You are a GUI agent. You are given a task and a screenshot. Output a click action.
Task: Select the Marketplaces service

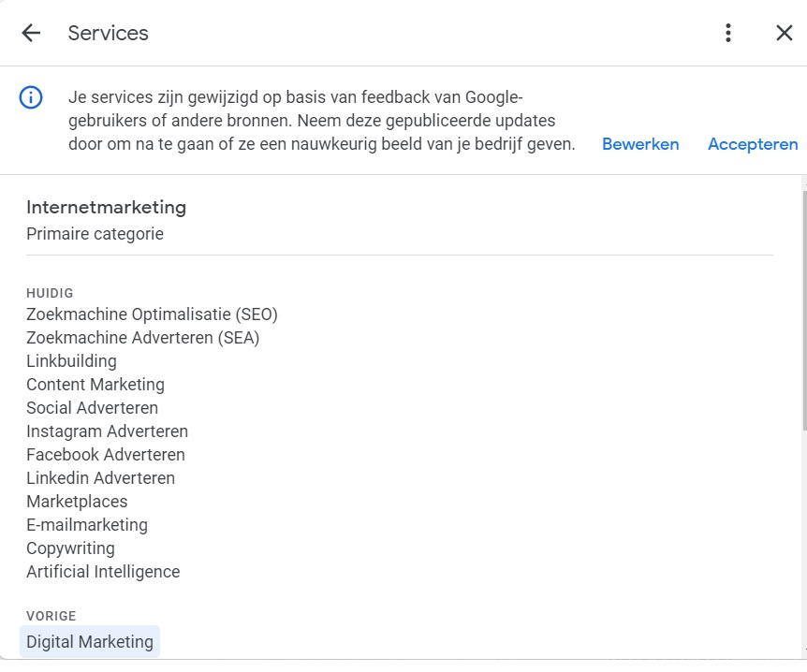coord(77,501)
